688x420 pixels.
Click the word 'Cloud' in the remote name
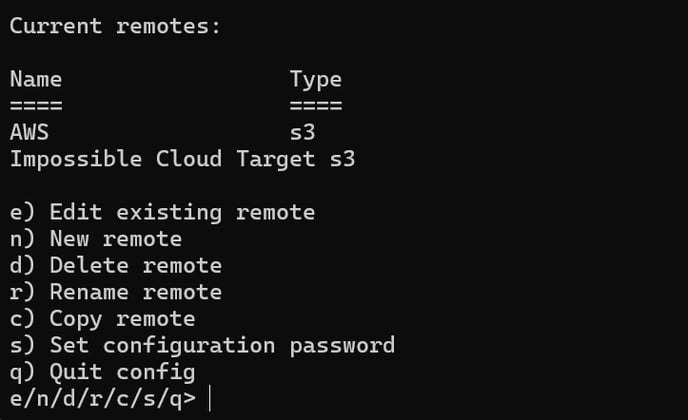pyautogui.click(x=189, y=158)
